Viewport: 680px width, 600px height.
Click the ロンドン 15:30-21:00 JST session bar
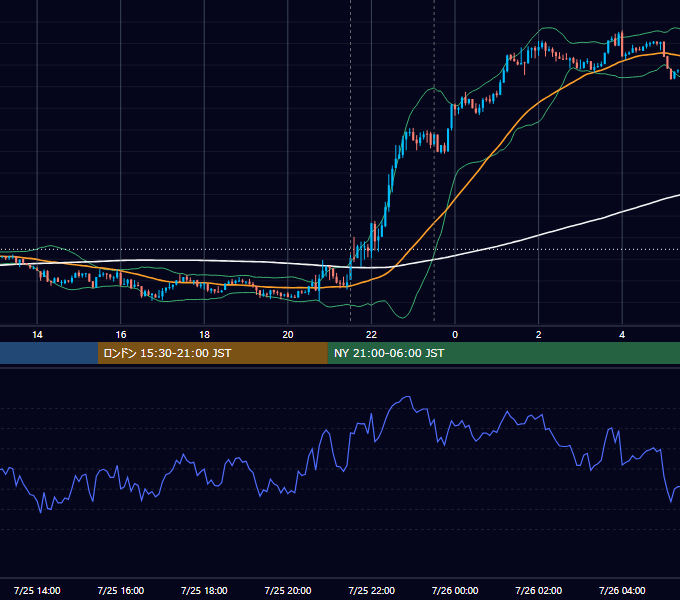point(212,353)
